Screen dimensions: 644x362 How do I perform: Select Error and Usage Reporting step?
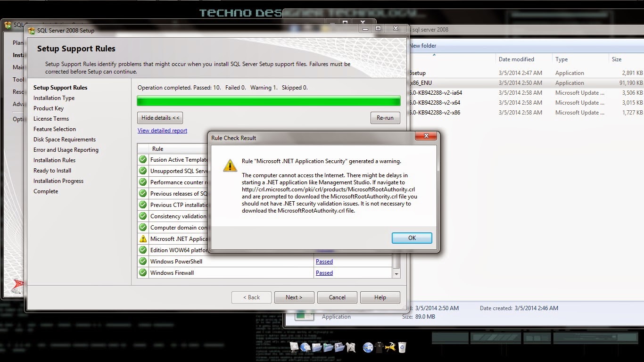(x=66, y=150)
